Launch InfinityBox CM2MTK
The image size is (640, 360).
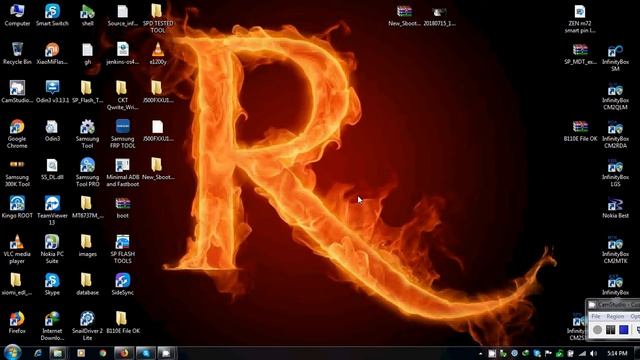coord(615,249)
